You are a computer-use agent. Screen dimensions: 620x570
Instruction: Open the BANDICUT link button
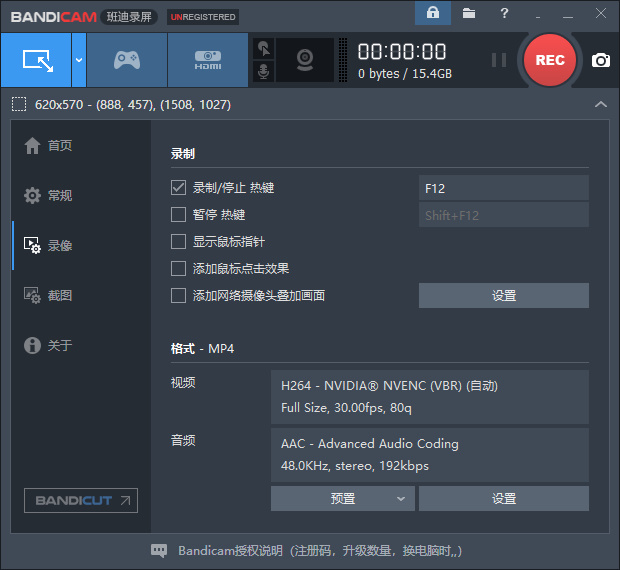point(81,500)
